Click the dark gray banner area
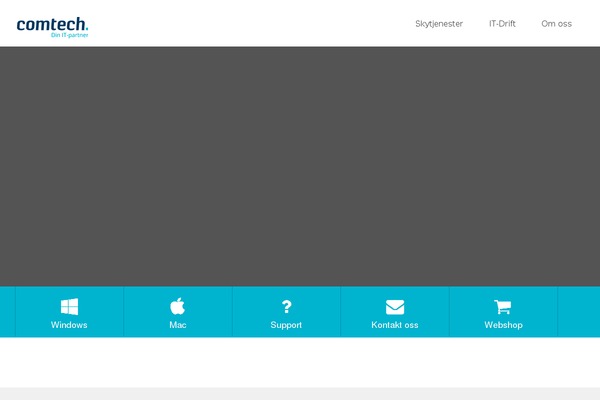This screenshot has height=400, width=600. [300, 167]
